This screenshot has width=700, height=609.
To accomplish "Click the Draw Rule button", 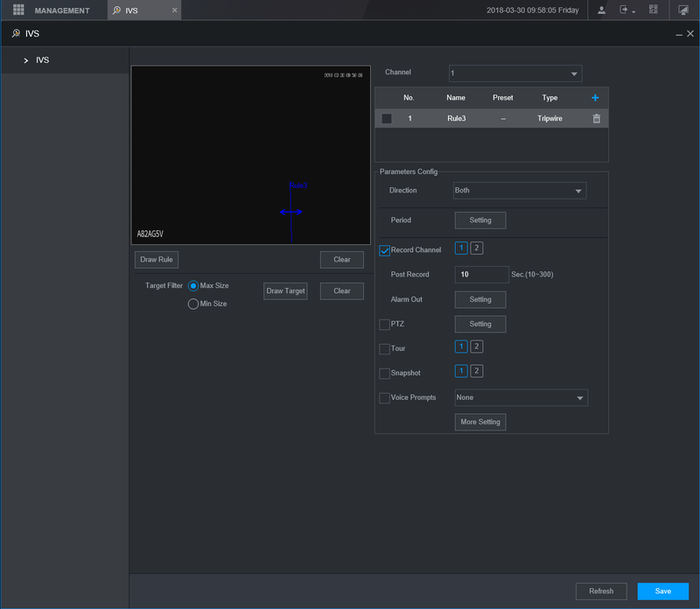I will point(157,260).
